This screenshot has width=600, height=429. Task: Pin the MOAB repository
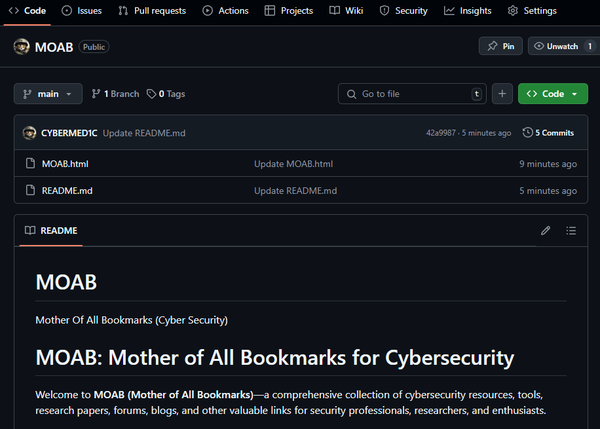click(500, 46)
